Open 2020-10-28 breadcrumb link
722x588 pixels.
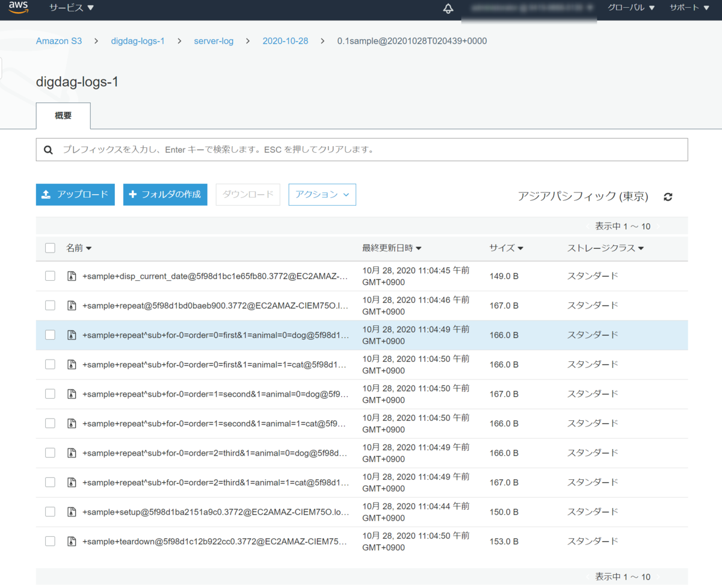coord(285,41)
